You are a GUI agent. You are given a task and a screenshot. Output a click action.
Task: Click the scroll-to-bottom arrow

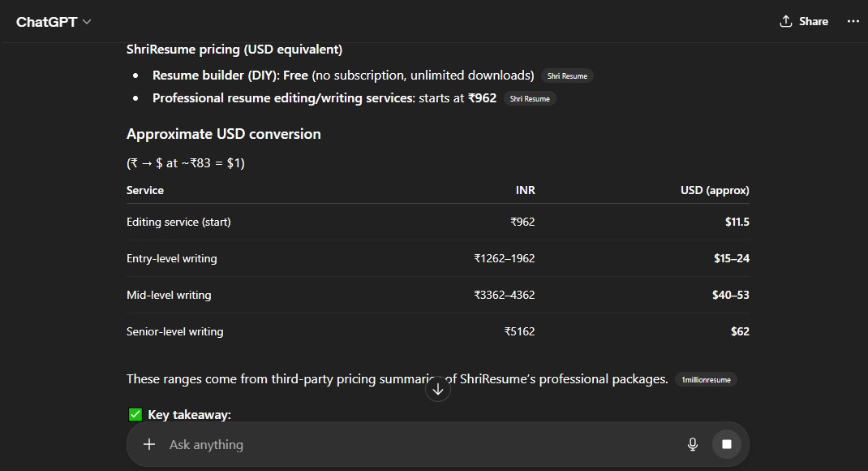[x=438, y=389]
